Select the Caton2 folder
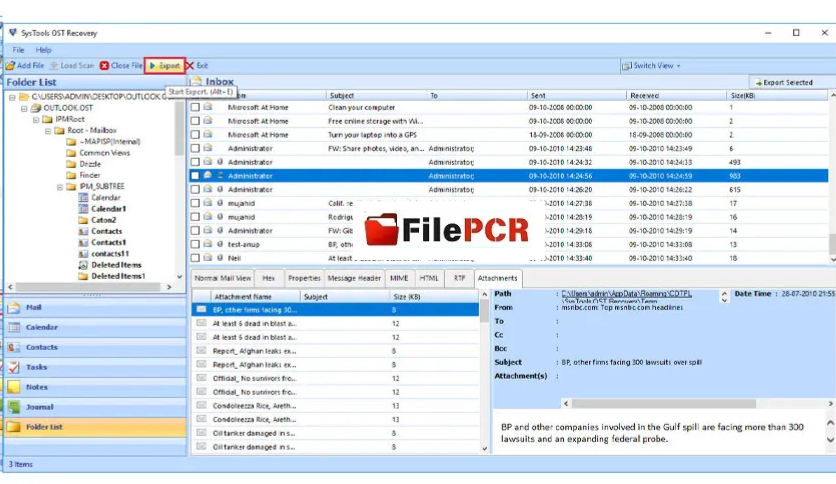Viewport: 836px width, 484px height. (x=103, y=220)
